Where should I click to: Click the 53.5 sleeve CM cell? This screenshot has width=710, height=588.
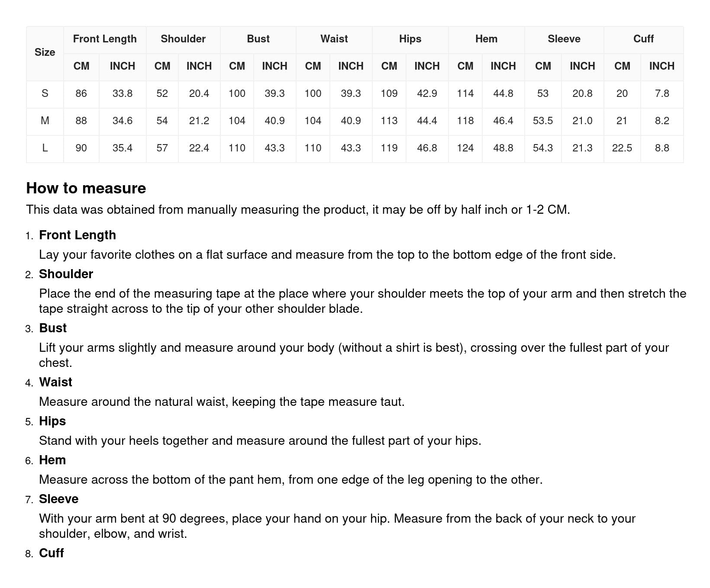click(x=543, y=121)
